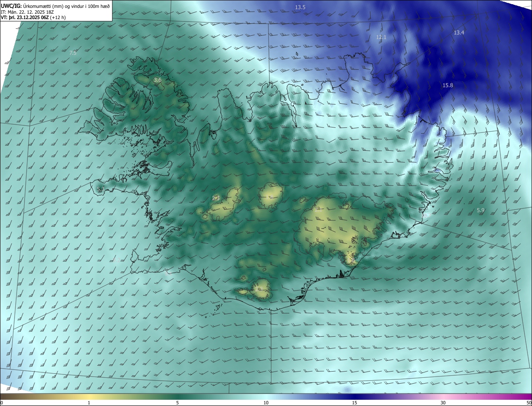Click the '50' label on the color scale
The height and width of the screenshot is (406, 532).
pos(529,403)
